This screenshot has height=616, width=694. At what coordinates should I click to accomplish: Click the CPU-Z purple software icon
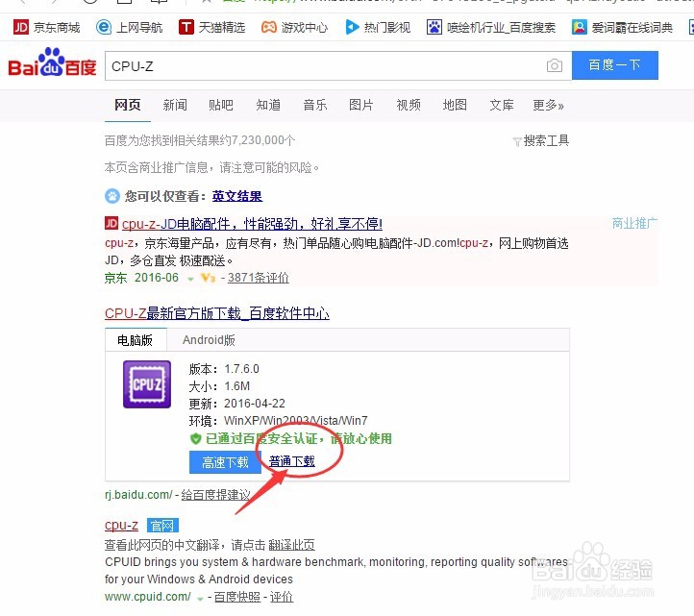(x=147, y=384)
